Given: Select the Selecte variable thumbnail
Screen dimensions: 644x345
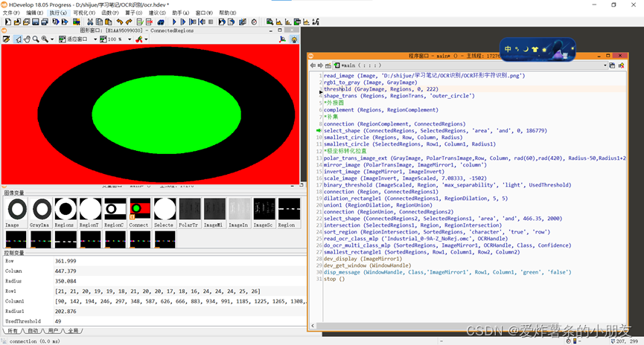Looking at the screenshot, I should tap(165, 213).
